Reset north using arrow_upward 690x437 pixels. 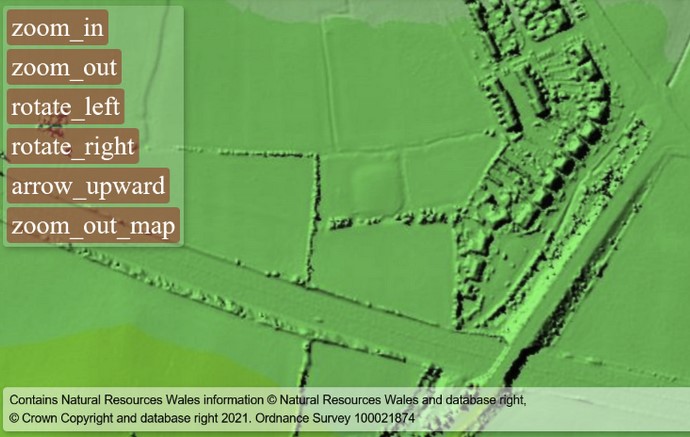coord(88,186)
